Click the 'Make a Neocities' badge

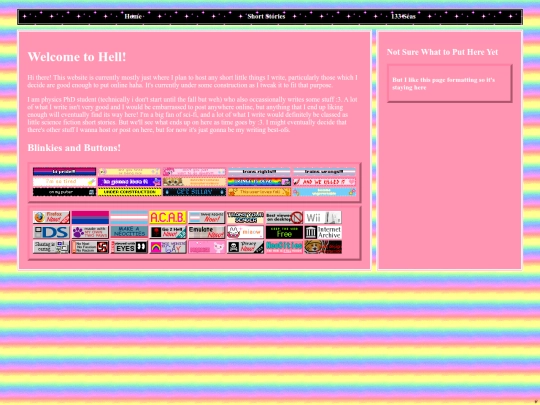click(129, 232)
